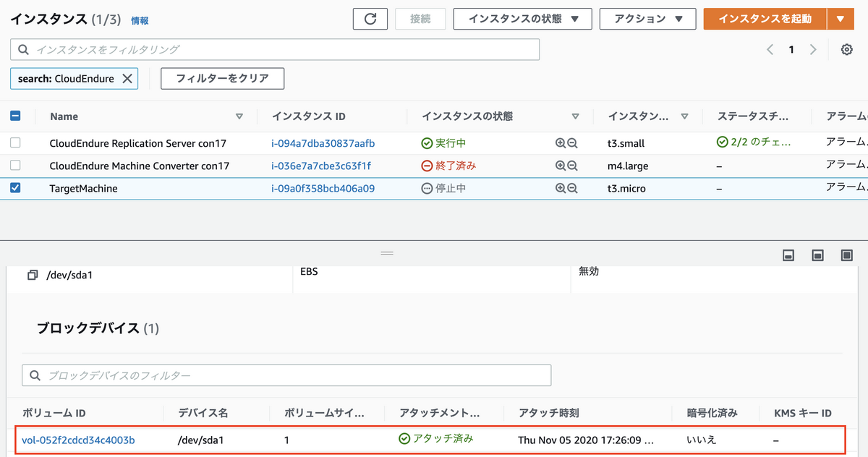The width and height of the screenshot is (868, 457).
Task: Open the info link beside Instances heading
Action: (x=140, y=21)
